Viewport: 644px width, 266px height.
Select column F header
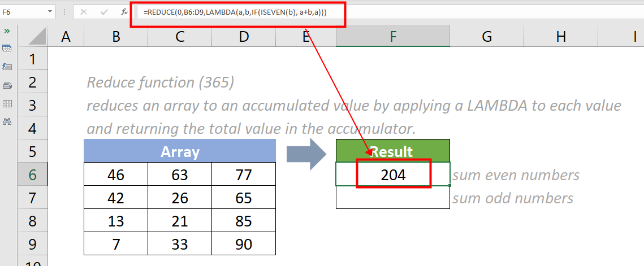pyautogui.click(x=392, y=37)
